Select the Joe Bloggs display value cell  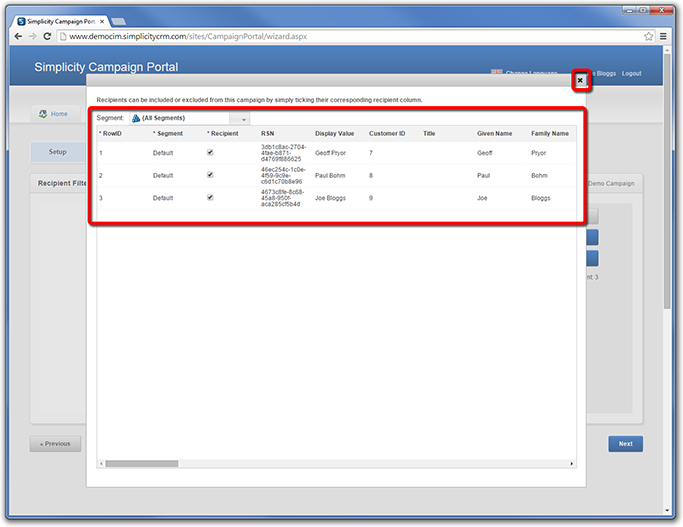[330, 198]
